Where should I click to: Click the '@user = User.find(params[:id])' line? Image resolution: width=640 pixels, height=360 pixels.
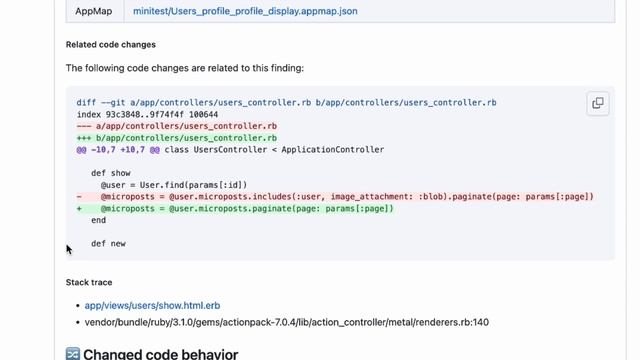point(174,185)
